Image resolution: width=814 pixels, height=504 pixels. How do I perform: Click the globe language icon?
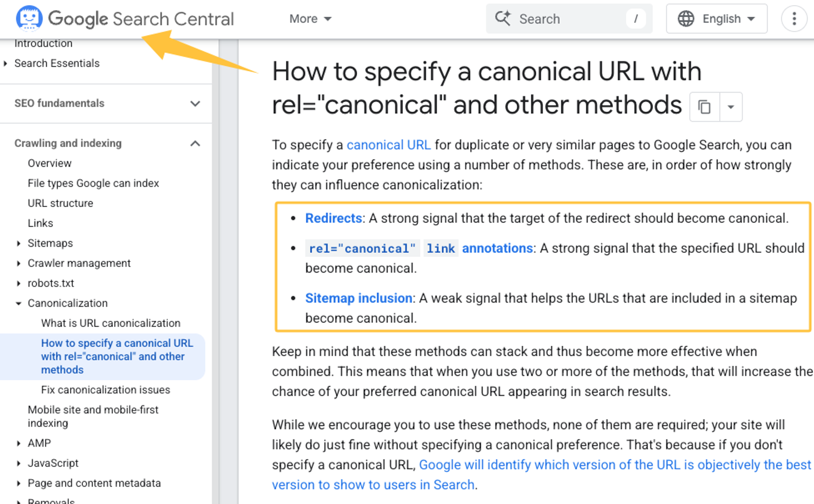[x=686, y=19]
